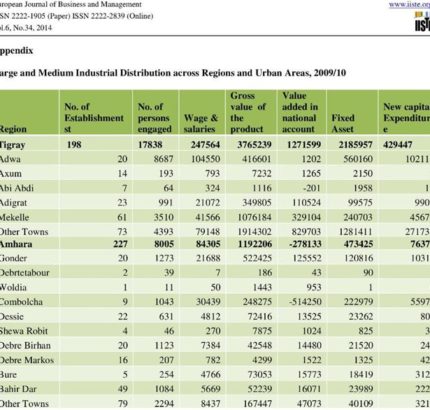Click the No. of persons engaged header

pos(154,118)
